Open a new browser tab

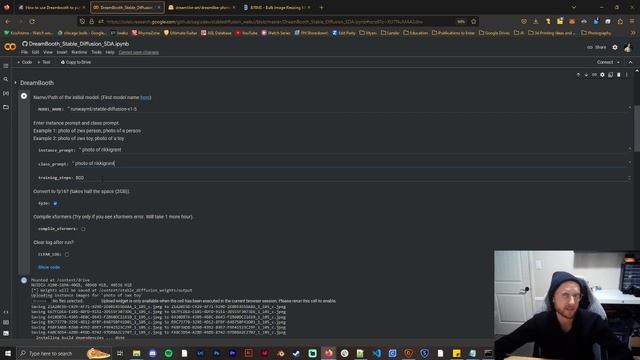point(321,7)
